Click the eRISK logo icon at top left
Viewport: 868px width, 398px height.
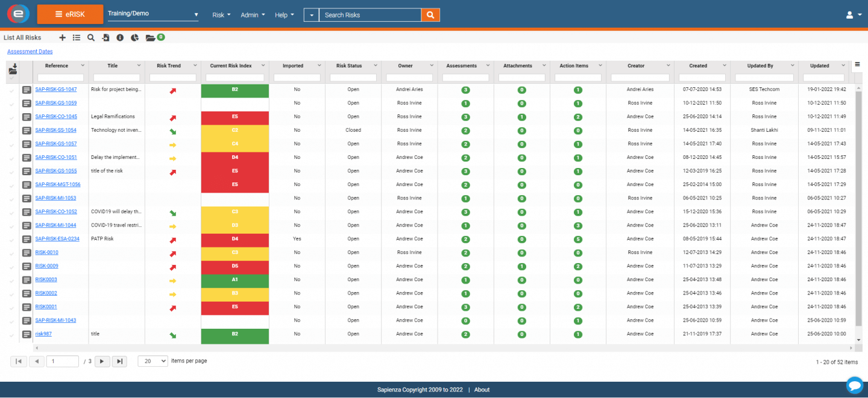[x=17, y=13]
